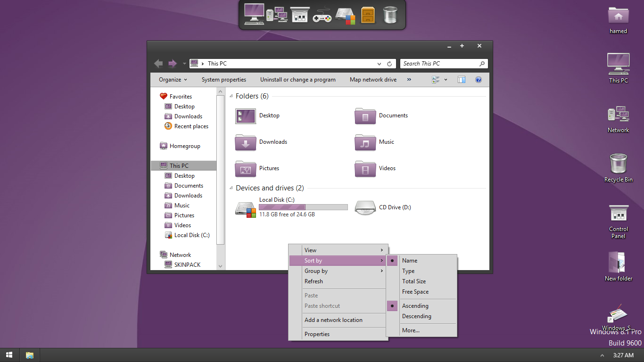The width and height of the screenshot is (644, 362).
Task: Click the Local Disk (C:) usage bar
Action: [x=303, y=207]
